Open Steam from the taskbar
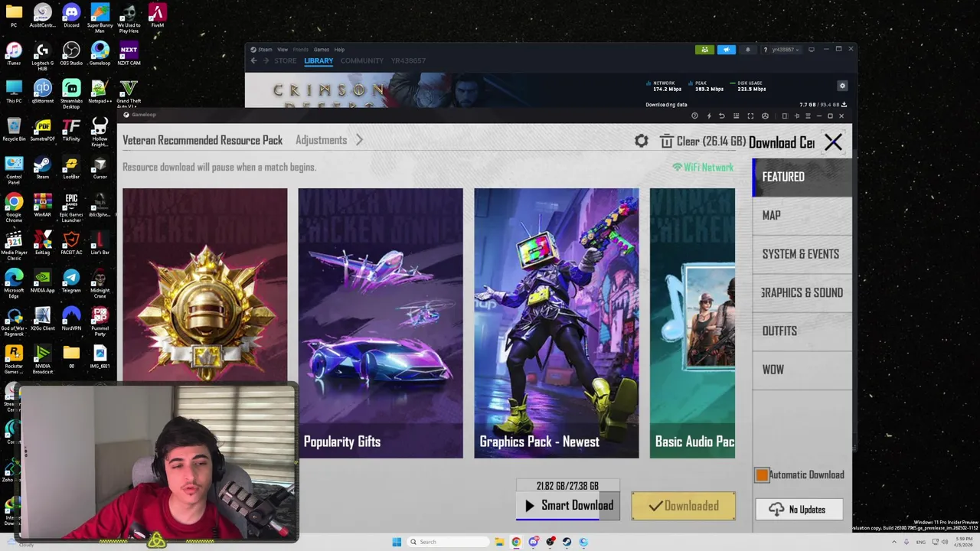The image size is (980, 551). [x=567, y=542]
